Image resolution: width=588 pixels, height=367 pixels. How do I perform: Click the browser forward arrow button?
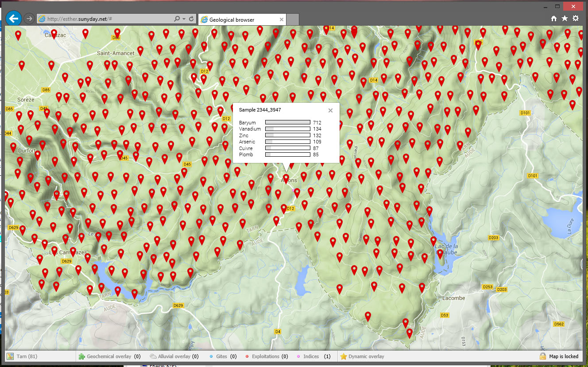pos(29,19)
